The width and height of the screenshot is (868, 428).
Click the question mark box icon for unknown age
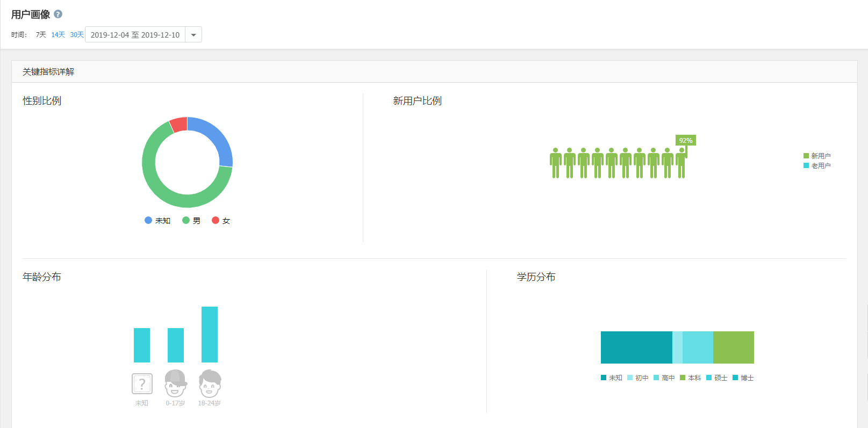(x=142, y=384)
